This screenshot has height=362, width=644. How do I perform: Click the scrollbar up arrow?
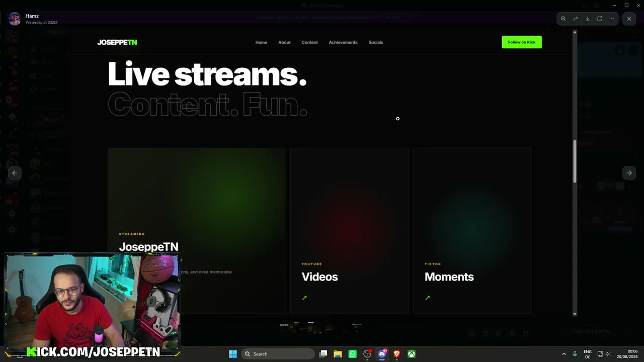click(x=575, y=33)
